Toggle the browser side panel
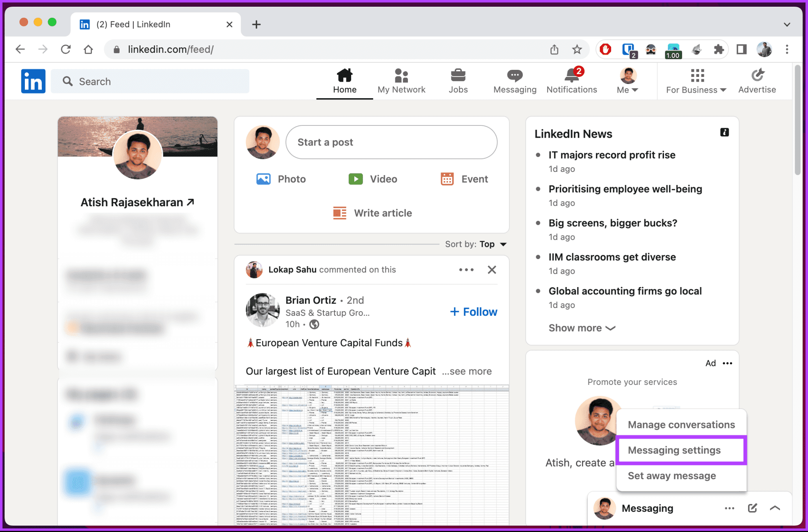Viewport: 808px width, 532px height. (x=741, y=49)
